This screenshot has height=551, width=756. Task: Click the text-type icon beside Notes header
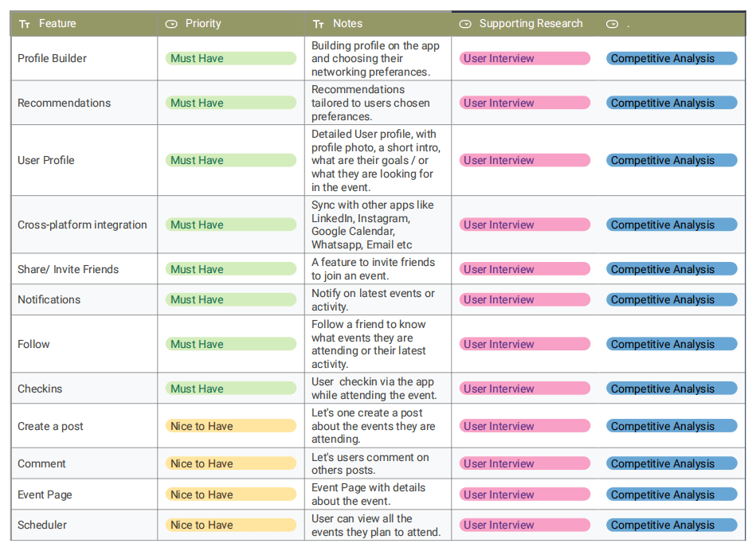click(318, 24)
